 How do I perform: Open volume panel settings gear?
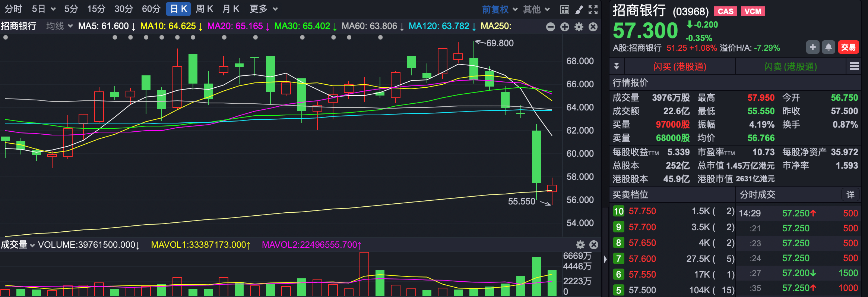580,245
